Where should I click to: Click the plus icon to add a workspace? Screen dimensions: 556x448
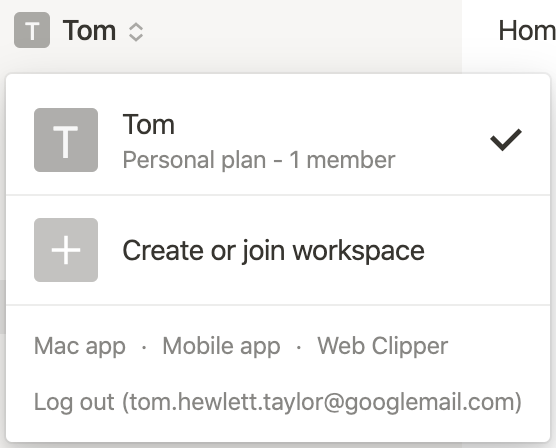[66, 250]
